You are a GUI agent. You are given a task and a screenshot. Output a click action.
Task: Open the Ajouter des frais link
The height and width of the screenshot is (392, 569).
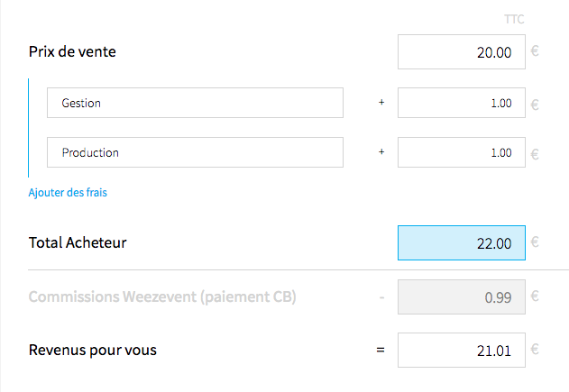click(x=69, y=192)
